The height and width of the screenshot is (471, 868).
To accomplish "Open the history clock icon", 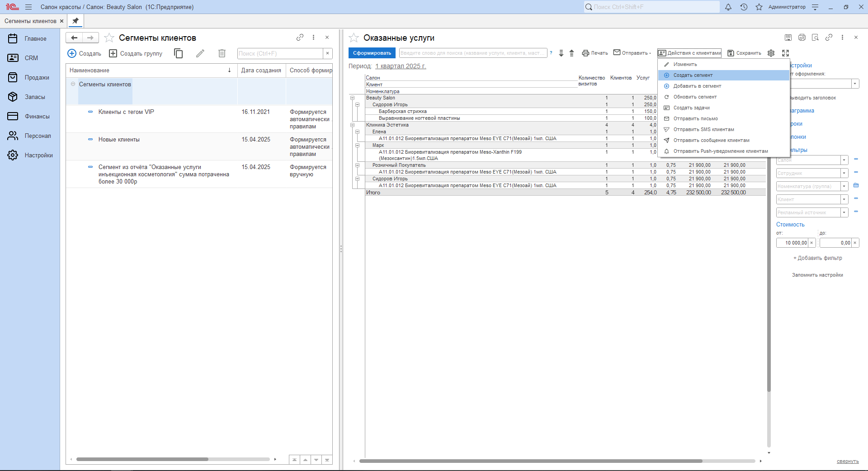I will [744, 7].
